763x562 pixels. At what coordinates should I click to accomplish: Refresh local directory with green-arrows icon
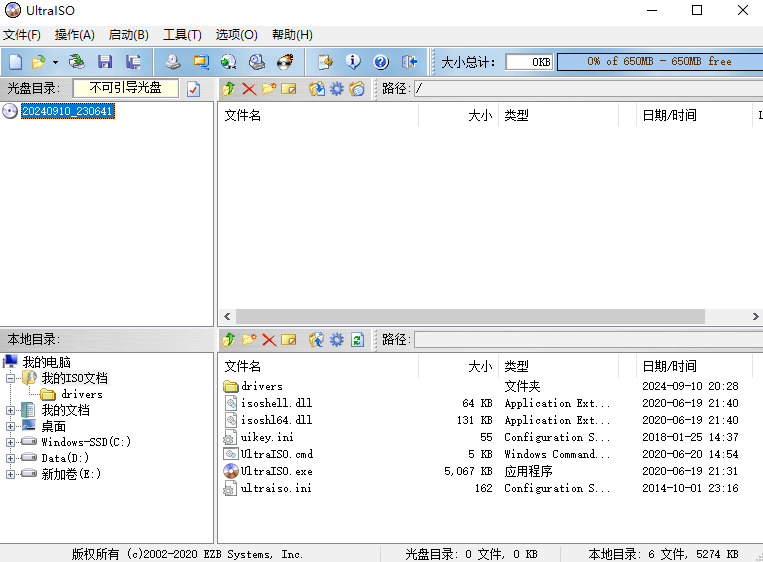[357, 340]
